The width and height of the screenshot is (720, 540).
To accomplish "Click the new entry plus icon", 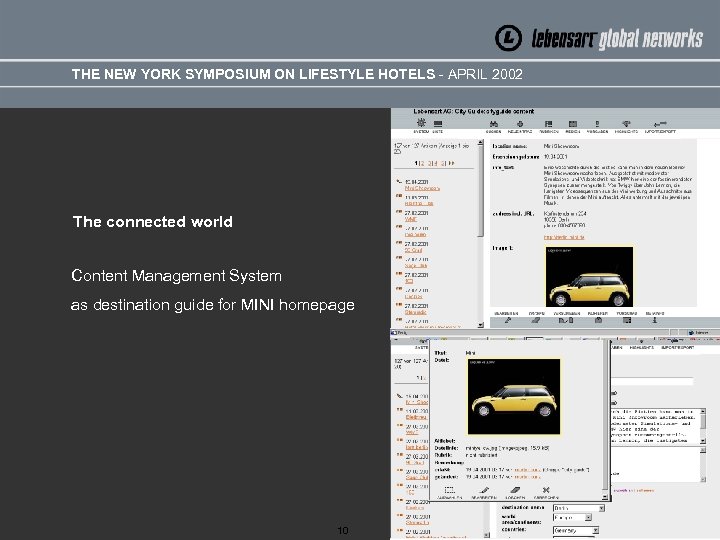I will point(520,124).
